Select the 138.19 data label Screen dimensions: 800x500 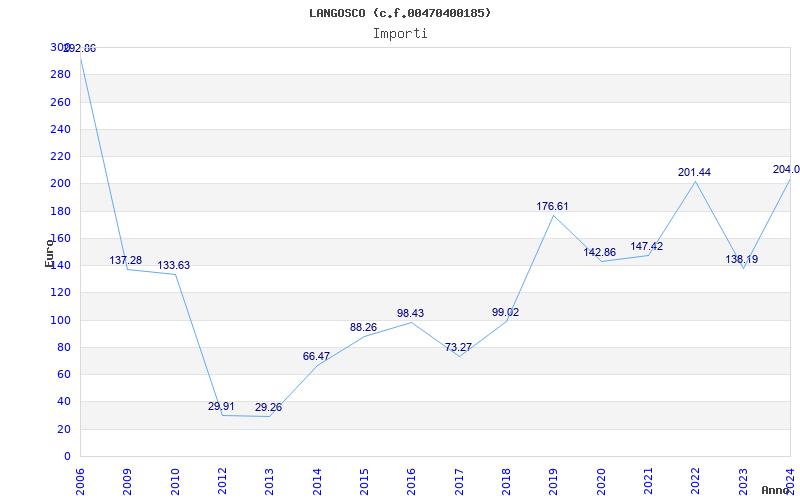(742, 259)
